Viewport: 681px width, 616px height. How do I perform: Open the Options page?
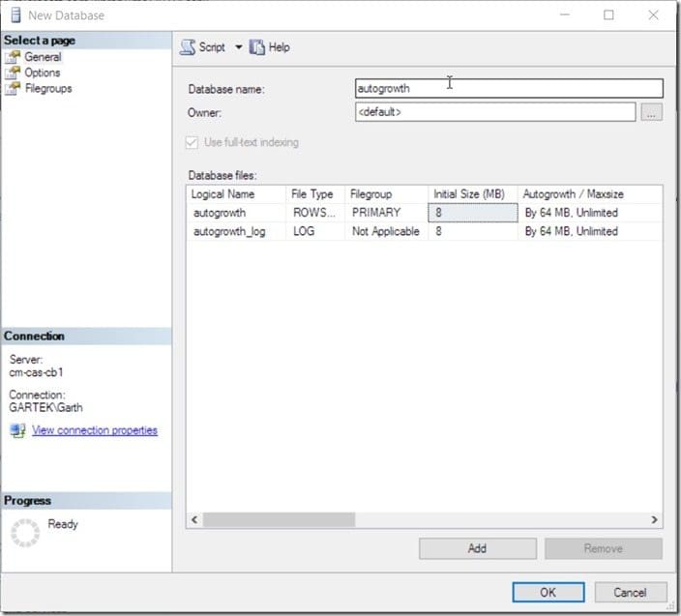click(43, 73)
